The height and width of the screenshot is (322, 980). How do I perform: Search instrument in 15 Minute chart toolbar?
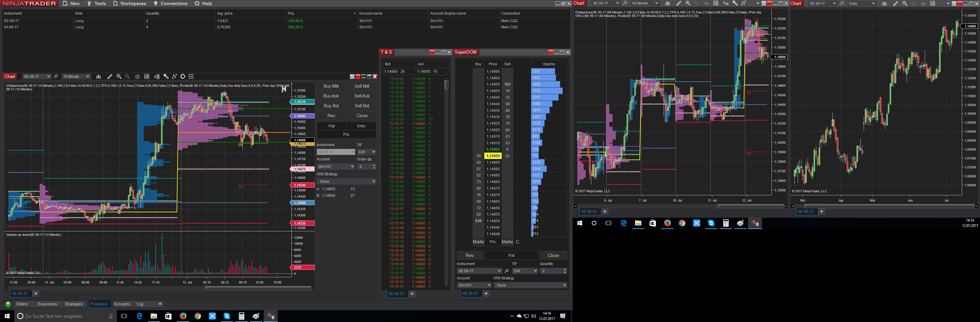pos(56,76)
